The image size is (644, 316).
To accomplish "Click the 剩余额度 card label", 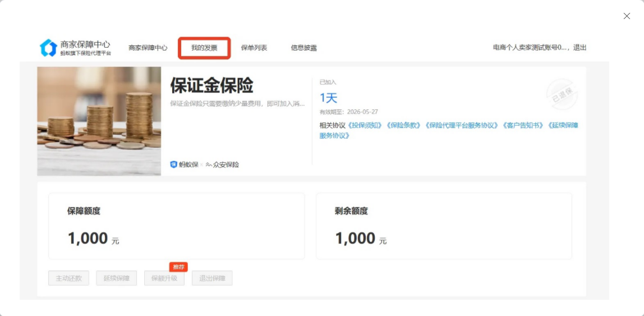I will click(x=351, y=211).
